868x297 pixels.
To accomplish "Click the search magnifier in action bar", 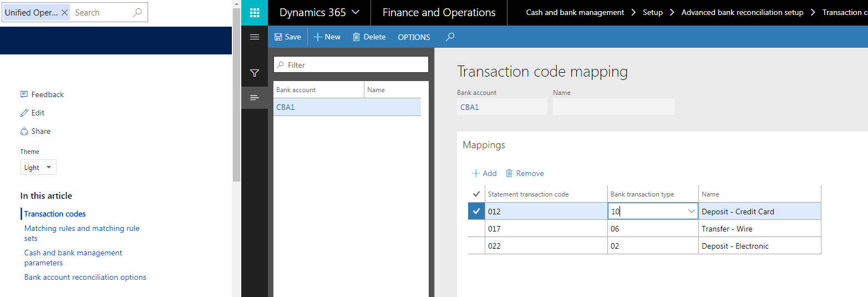I will coord(450,37).
